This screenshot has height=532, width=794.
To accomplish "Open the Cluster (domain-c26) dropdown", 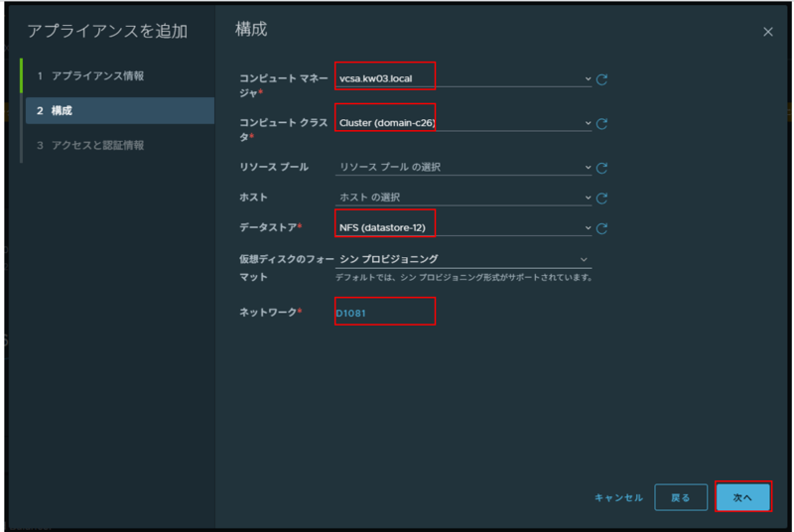I will (463, 122).
